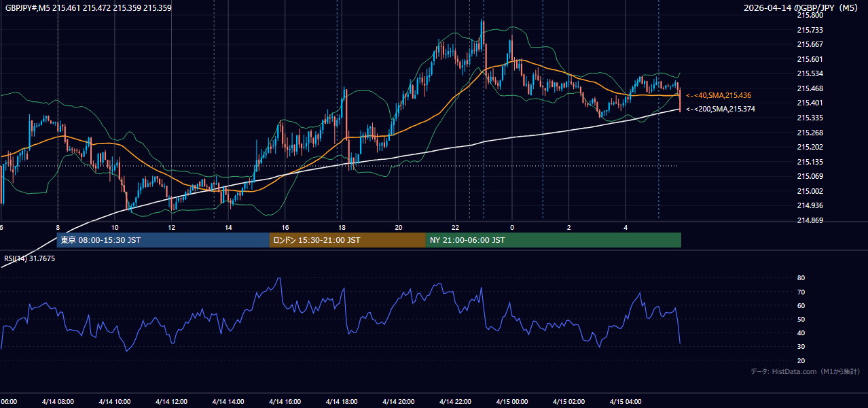Click the 4/14 10:00 date label

pos(114,401)
